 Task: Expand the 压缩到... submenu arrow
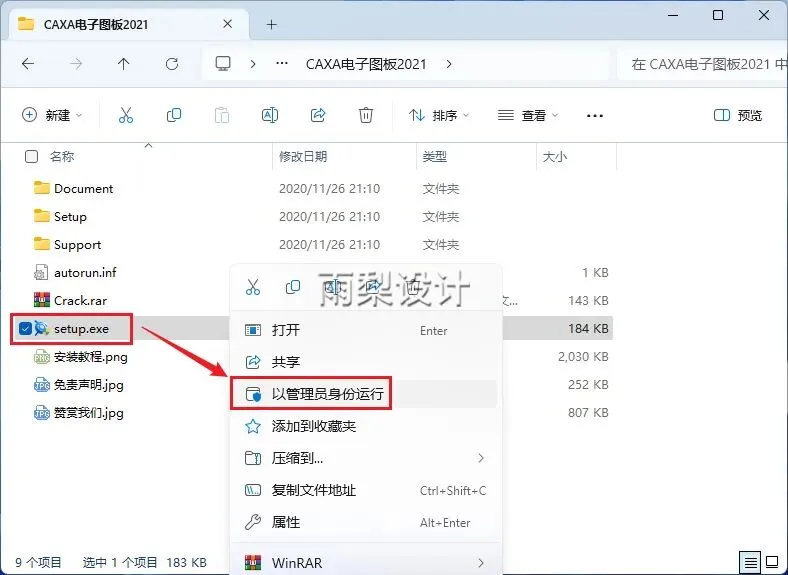tap(481, 458)
